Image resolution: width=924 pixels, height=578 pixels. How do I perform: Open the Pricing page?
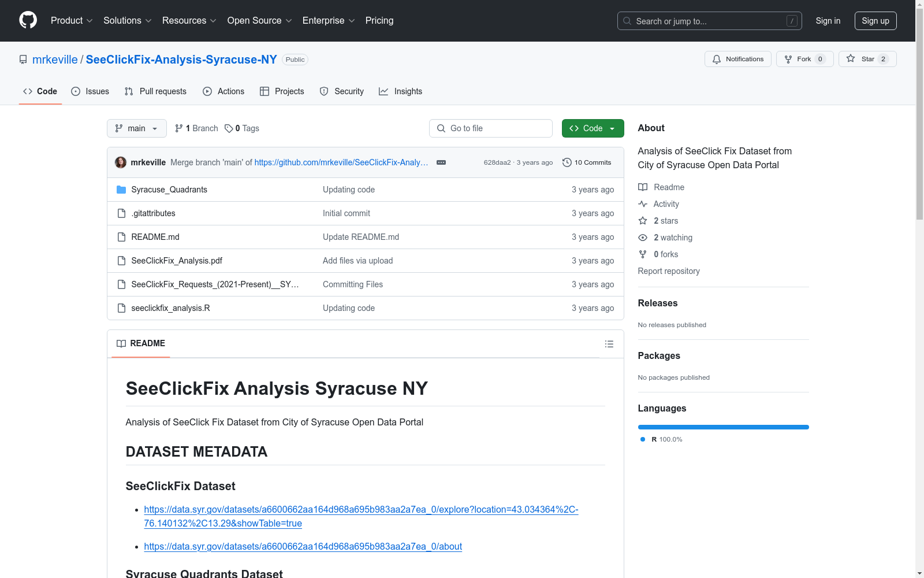pyautogui.click(x=379, y=21)
